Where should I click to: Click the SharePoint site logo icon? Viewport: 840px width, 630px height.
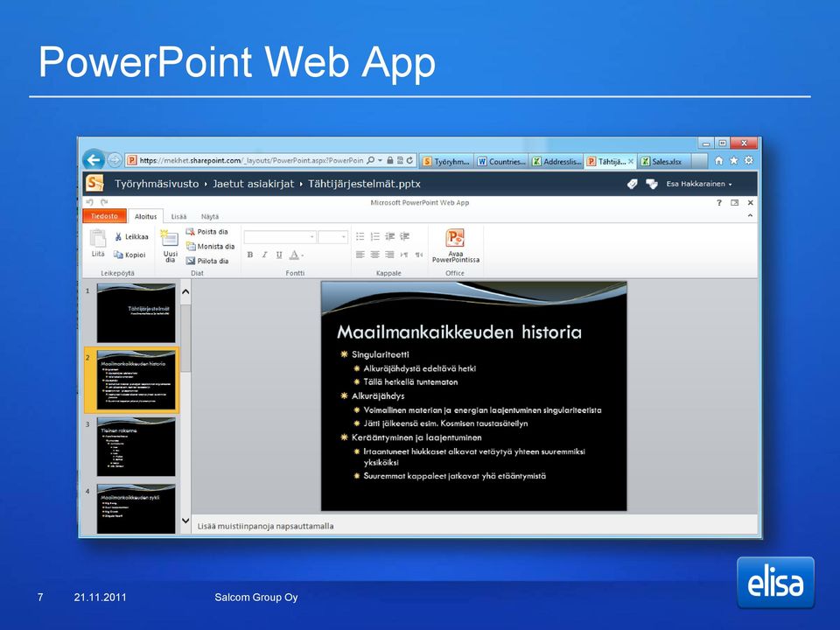(x=94, y=183)
